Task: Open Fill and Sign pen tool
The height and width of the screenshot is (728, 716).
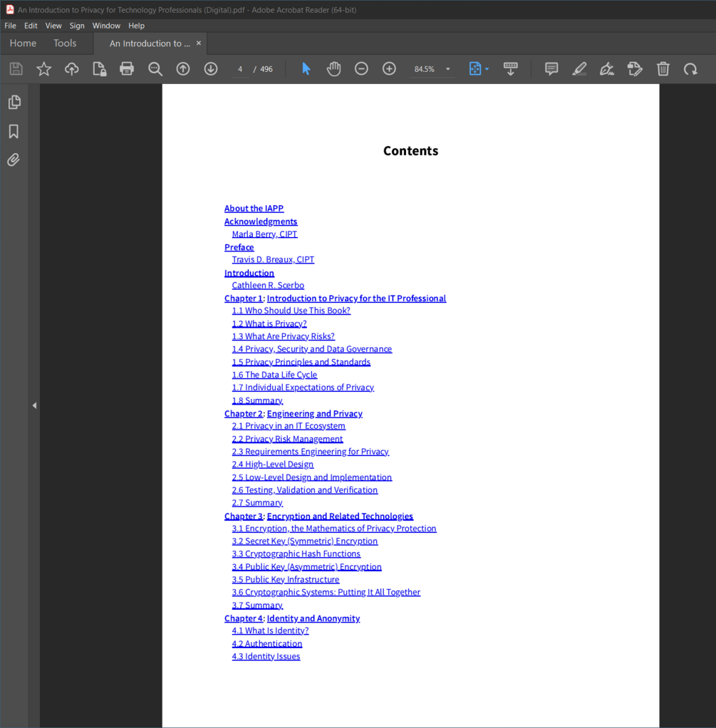Action: [x=607, y=69]
